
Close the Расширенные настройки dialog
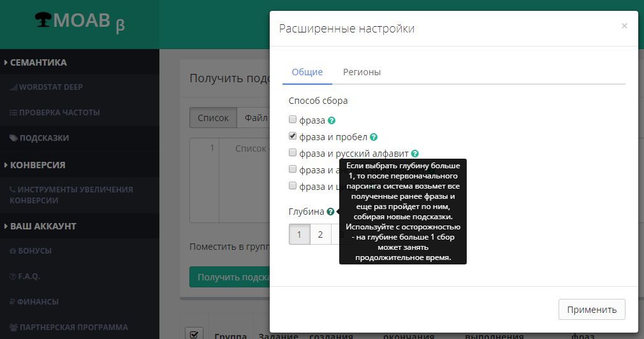coord(624,26)
